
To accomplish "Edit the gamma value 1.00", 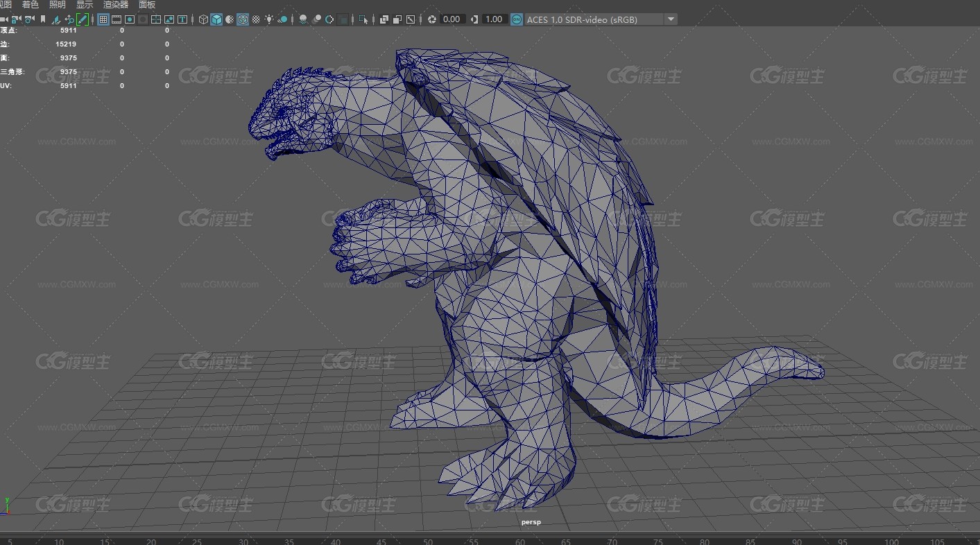I will coord(494,19).
